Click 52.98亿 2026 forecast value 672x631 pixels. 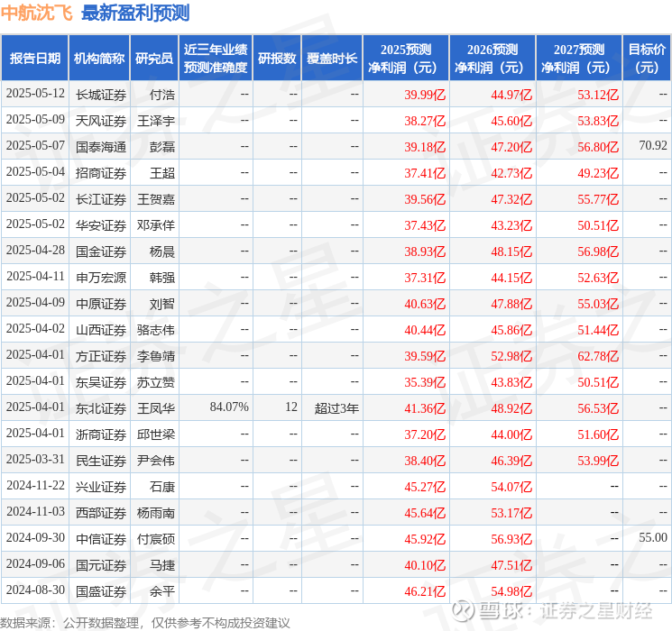coord(511,356)
